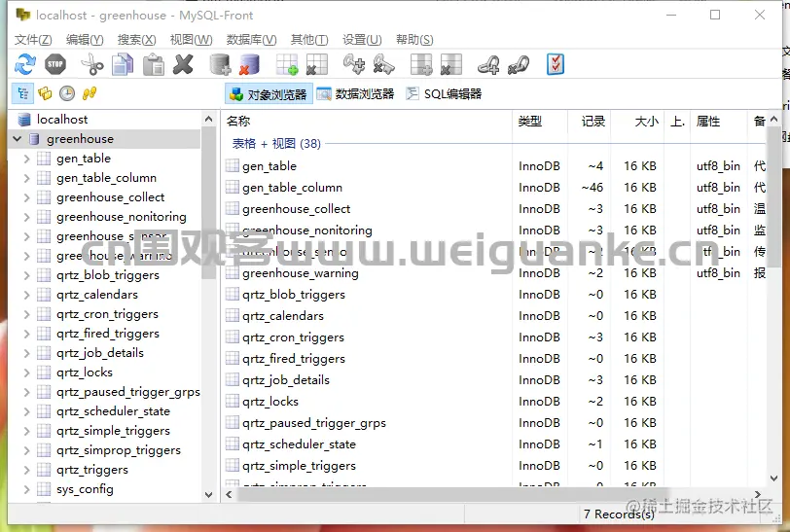Select greenhouse_collect row in object list
This screenshot has width=790, height=532.
point(495,209)
